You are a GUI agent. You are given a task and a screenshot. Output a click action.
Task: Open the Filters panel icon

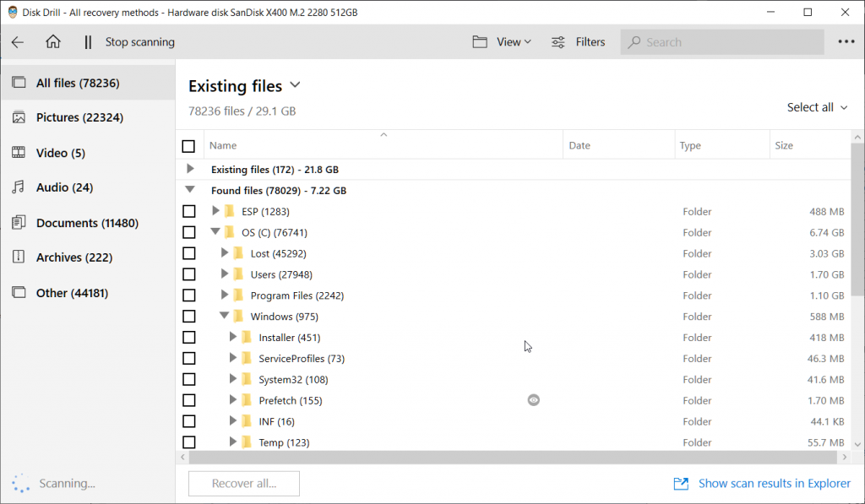tap(558, 41)
